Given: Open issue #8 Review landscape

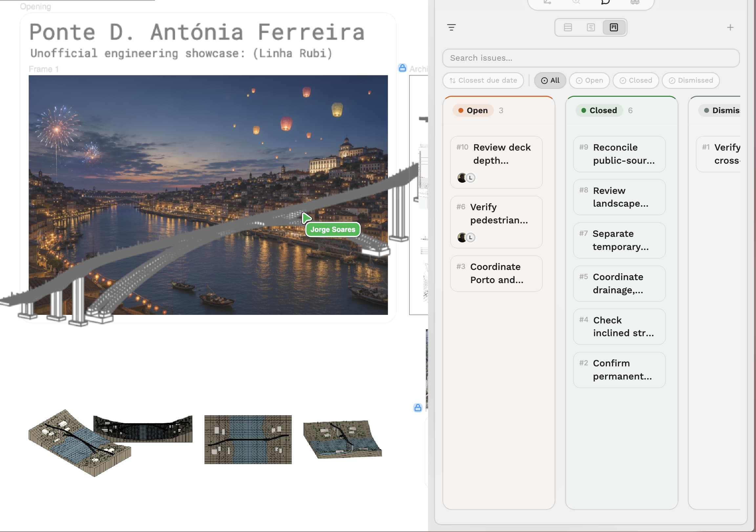Looking at the screenshot, I should [619, 197].
